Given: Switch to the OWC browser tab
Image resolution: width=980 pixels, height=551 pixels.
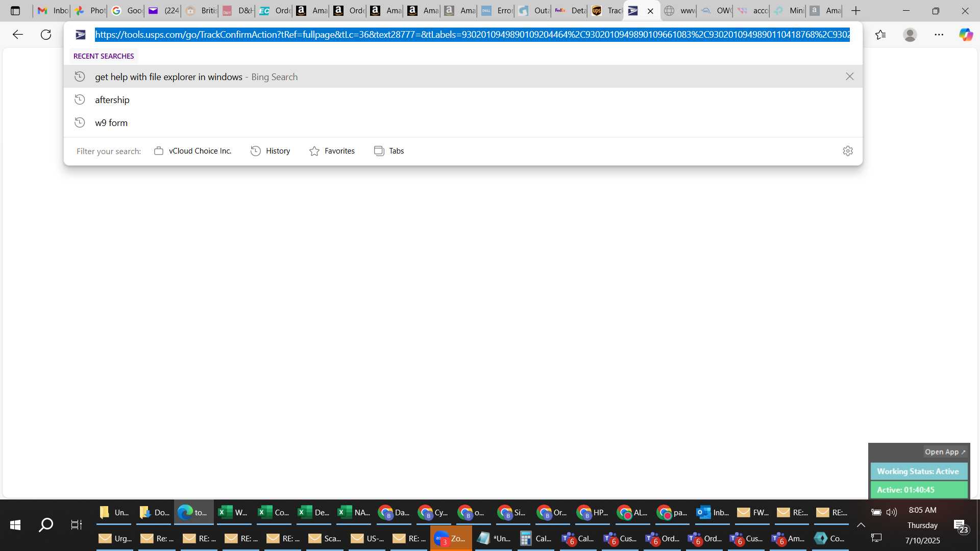Looking at the screenshot, I should point(716,11).
